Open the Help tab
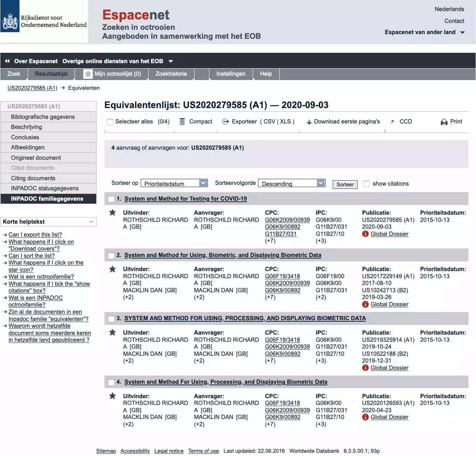This screenshot has height=456, width=476. click(266, 74)
